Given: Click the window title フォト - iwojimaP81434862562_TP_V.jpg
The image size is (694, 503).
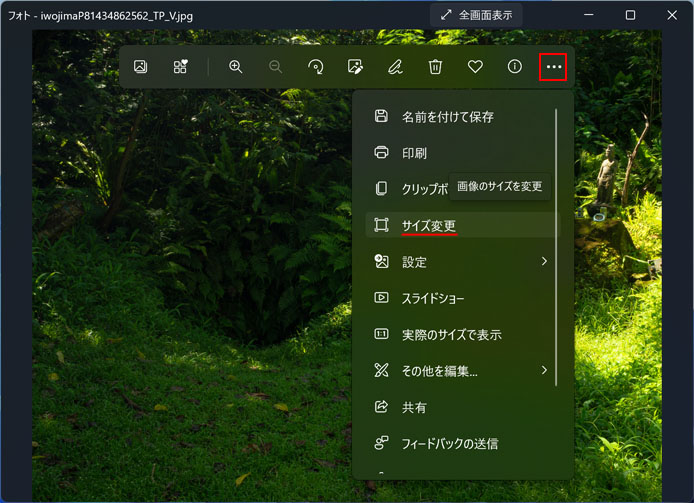Looking at the screenshot, I should (100, 16).
